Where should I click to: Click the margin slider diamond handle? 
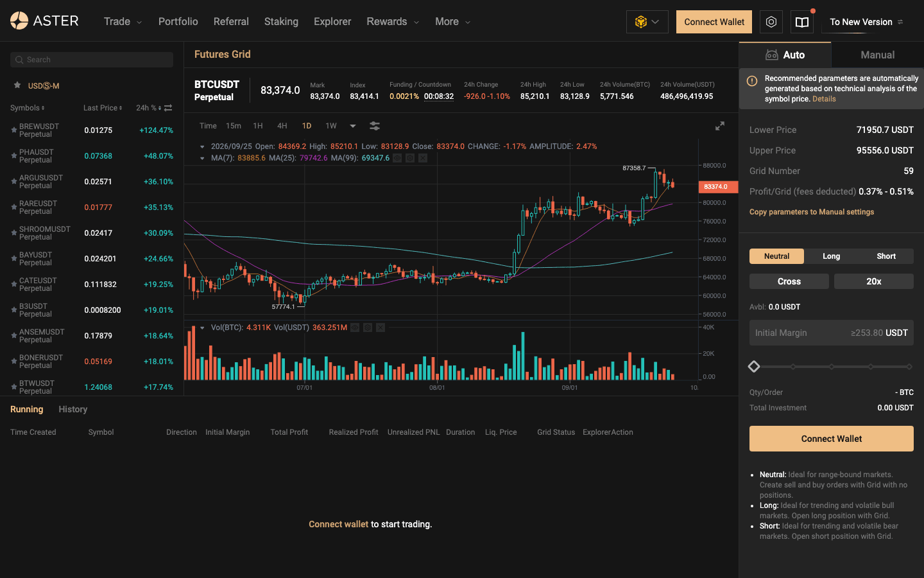(754, 367)
